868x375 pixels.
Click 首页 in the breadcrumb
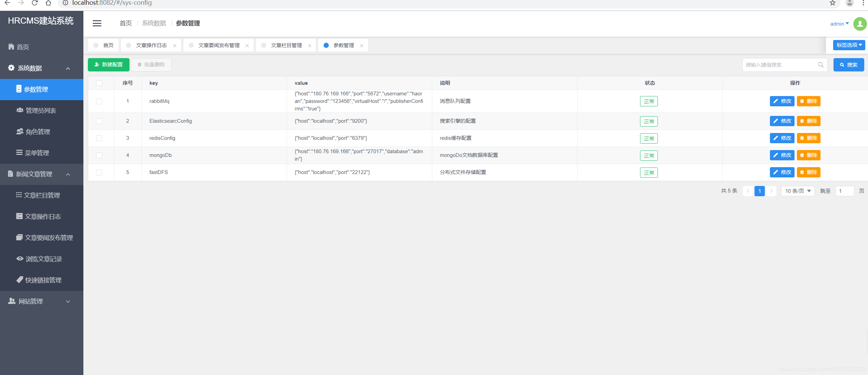coord(126,23)
